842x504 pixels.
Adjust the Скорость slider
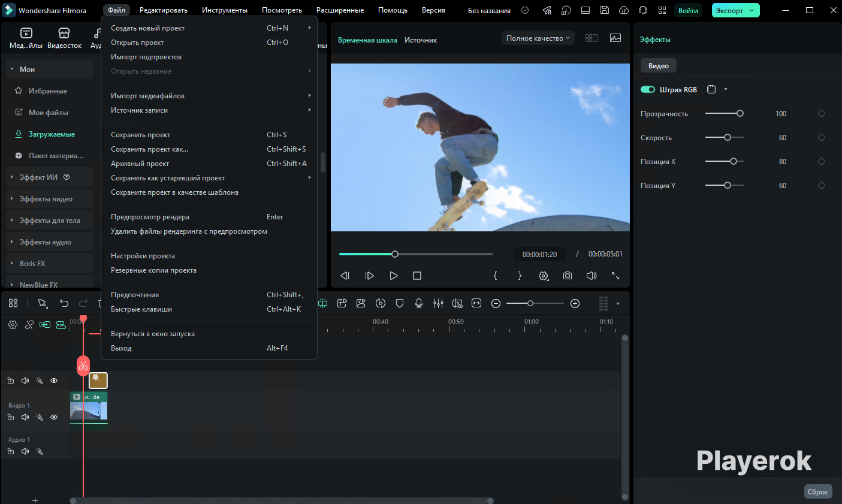725,137
